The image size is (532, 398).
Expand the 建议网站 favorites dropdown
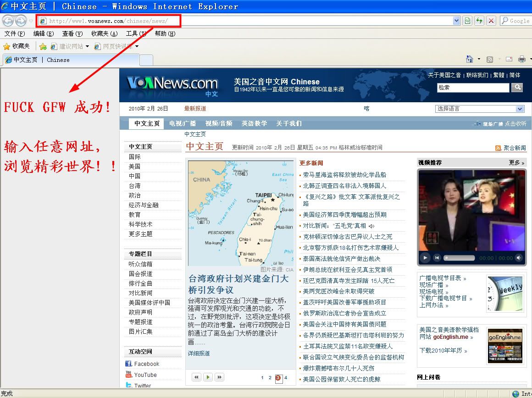pyautogui.click(x=87, y=46)
